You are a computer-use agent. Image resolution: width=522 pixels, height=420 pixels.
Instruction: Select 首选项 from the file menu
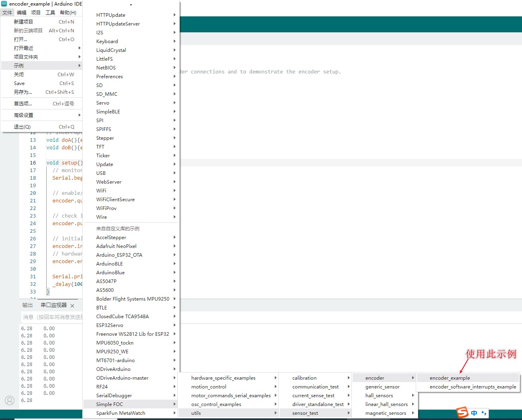22,103
